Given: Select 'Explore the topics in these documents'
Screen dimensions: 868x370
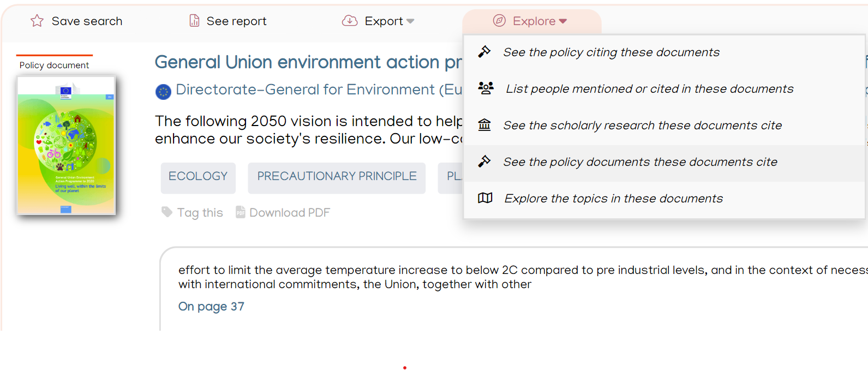Looking at the screenshot, I should 613,198.
